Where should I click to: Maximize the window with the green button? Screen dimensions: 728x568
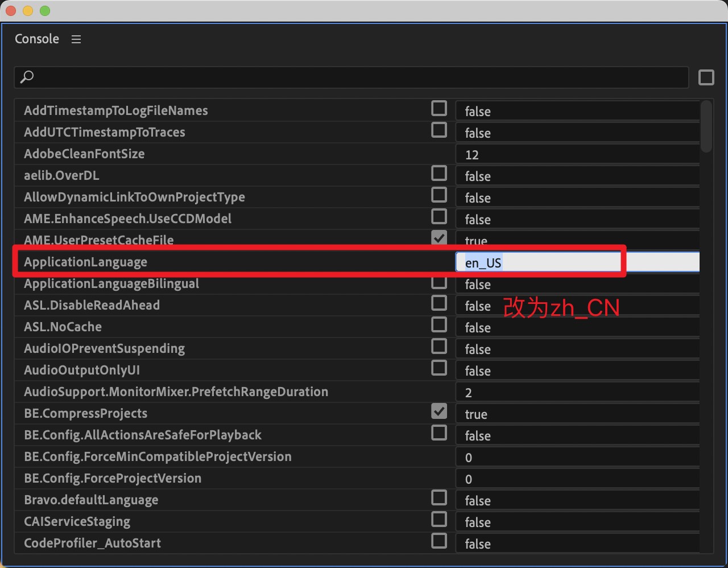[x=45, y=11]
